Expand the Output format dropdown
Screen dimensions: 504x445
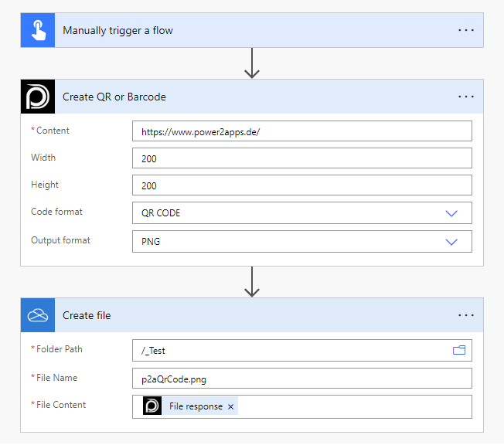[x=451, y=242]
